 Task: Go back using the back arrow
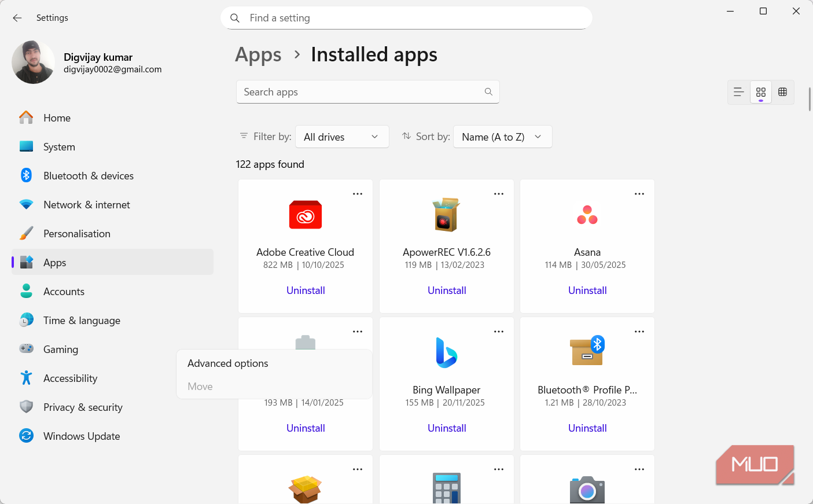click(x=17, y=18)
